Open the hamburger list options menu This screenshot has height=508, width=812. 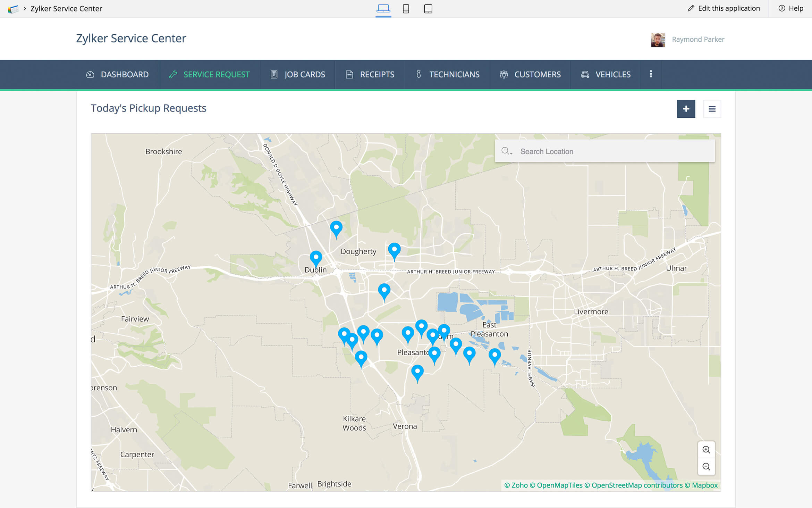point(712,109)
